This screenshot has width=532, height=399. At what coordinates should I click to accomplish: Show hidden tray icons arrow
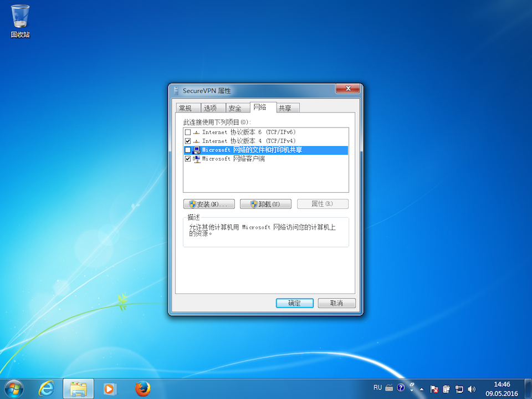(422, 389)
